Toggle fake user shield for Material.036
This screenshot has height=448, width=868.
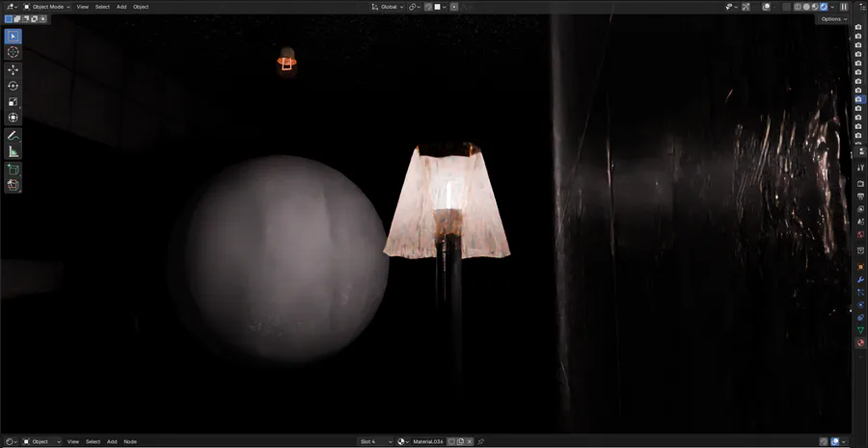click(x=451, y=441)
